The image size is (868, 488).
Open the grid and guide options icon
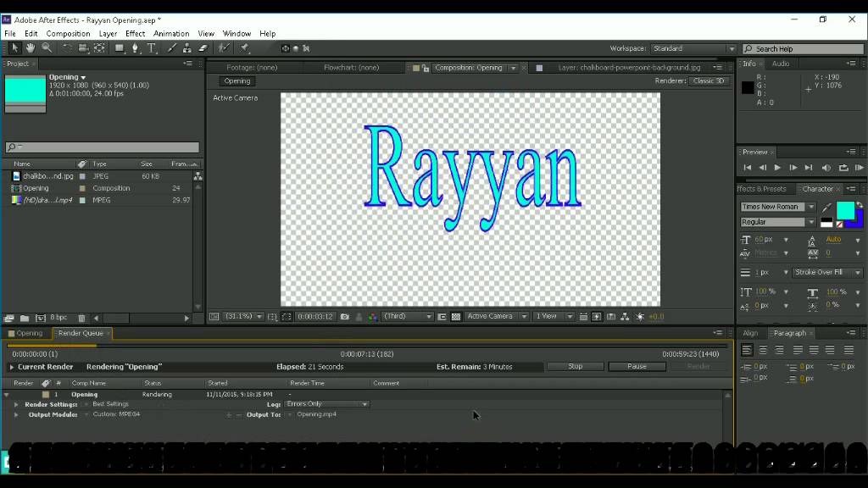(x=272, y=317)
